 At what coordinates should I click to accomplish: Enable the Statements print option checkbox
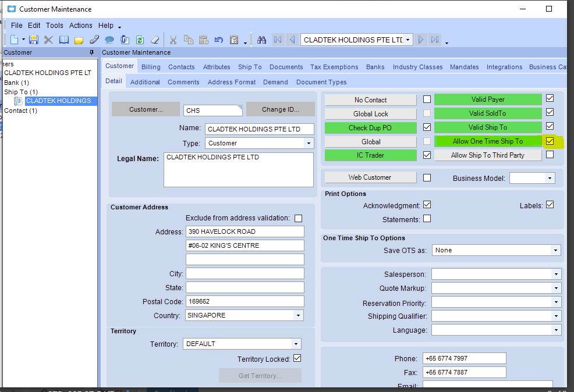[x=427, y=219]
